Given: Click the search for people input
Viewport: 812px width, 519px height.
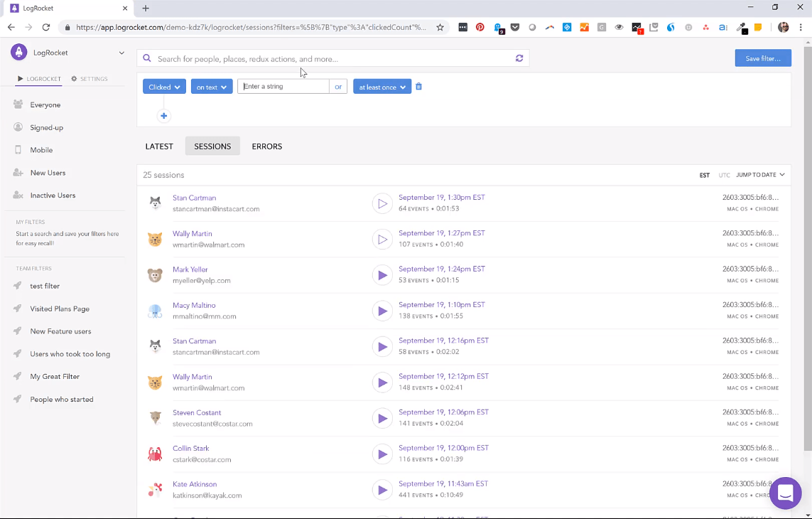Looking at the screenshot, I should click(332, 58).
